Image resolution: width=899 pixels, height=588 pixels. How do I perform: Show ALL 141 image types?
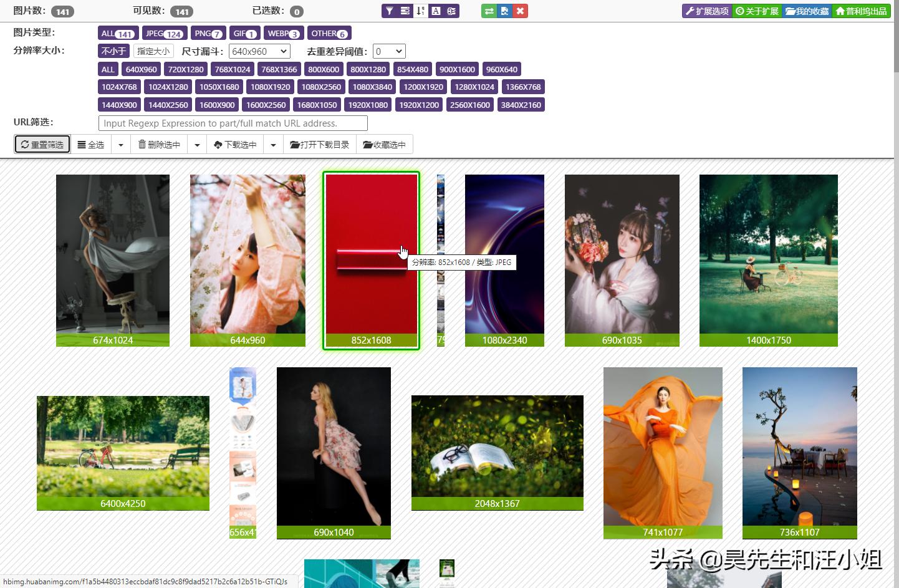point(118,34)
